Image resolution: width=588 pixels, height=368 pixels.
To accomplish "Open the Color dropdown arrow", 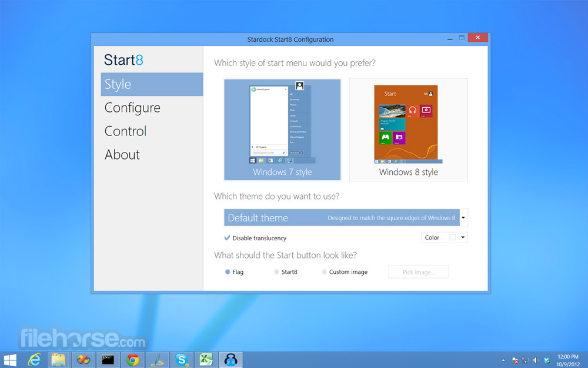I will pos(463,237).
